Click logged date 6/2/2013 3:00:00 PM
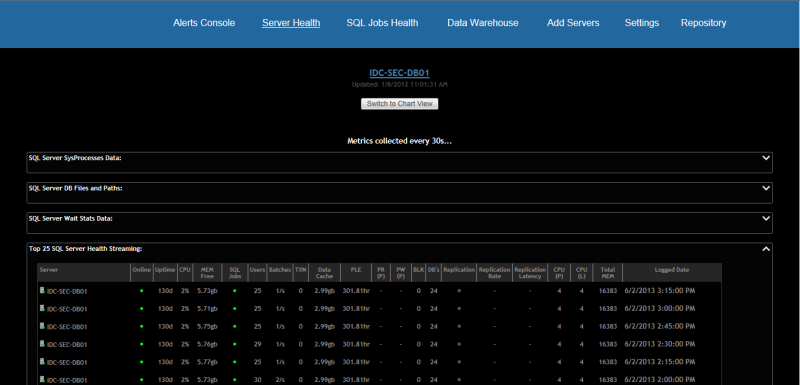 660,309
